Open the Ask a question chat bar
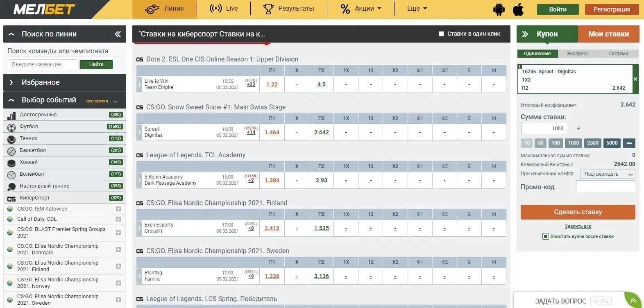 (x=569, y=301)
